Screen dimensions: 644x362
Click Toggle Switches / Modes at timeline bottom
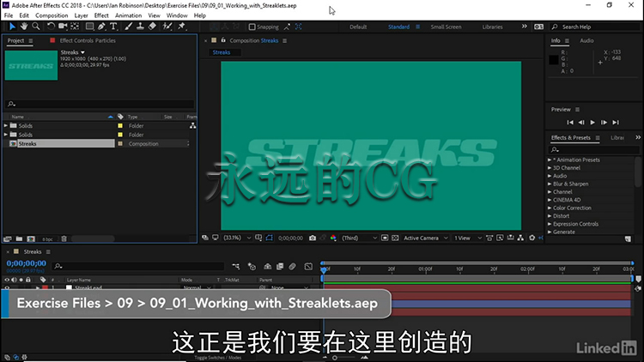click(x=218, y=358)
